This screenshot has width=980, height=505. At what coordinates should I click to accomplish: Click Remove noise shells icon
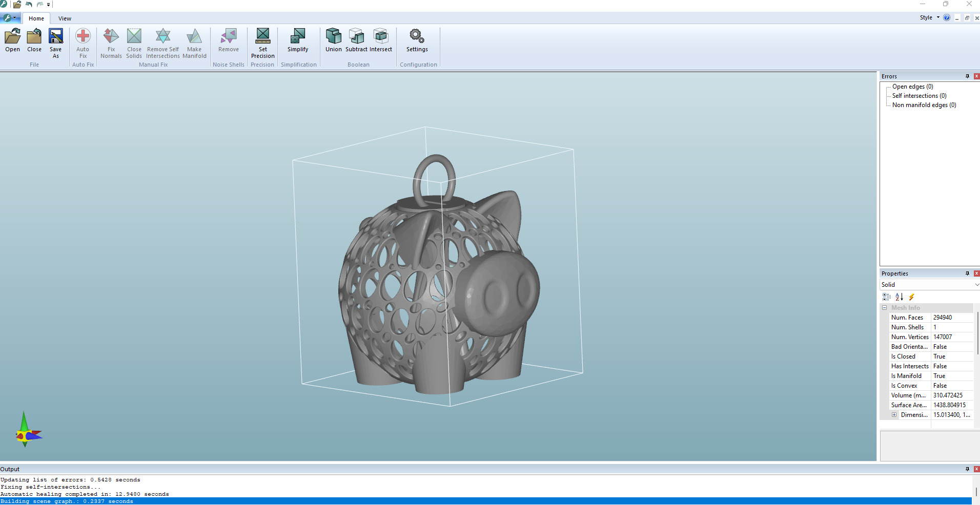[x=229, y=40]
